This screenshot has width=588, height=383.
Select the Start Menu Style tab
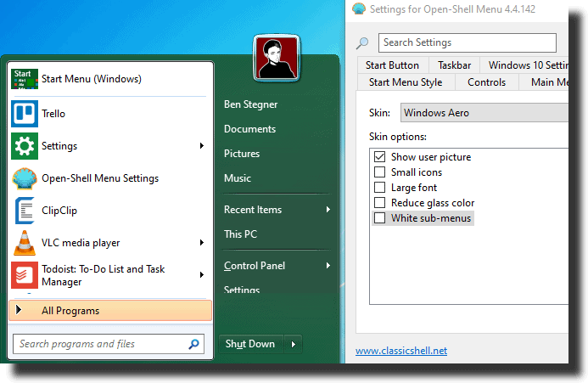(x=406, y=82)
